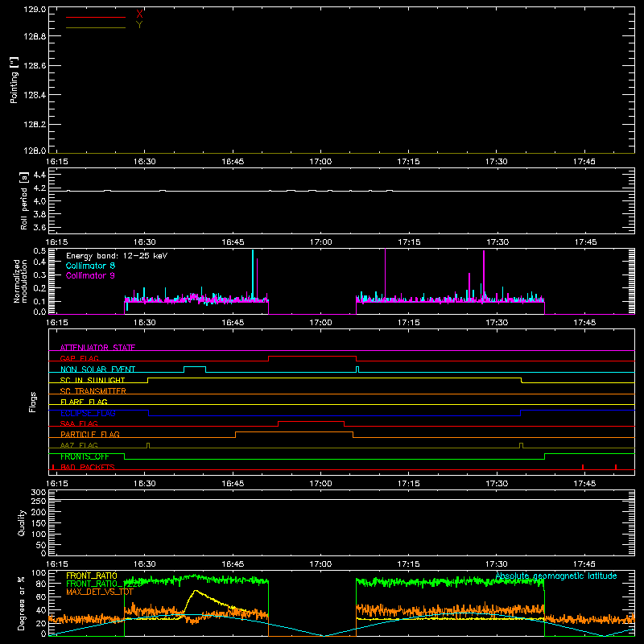
Task: Click the SAA_FLAG label
Action: (x=79, y=423)
